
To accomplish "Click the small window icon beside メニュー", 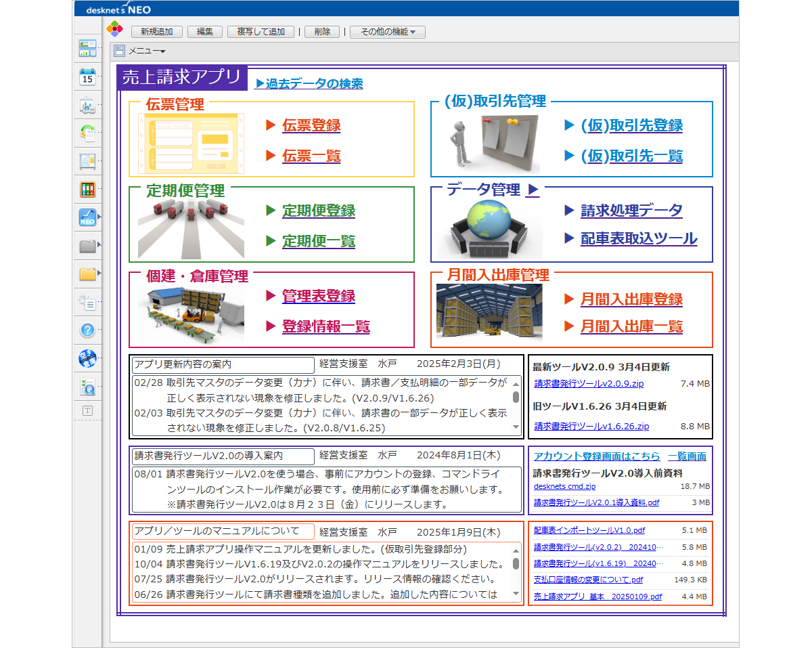I will click(119, 50).
